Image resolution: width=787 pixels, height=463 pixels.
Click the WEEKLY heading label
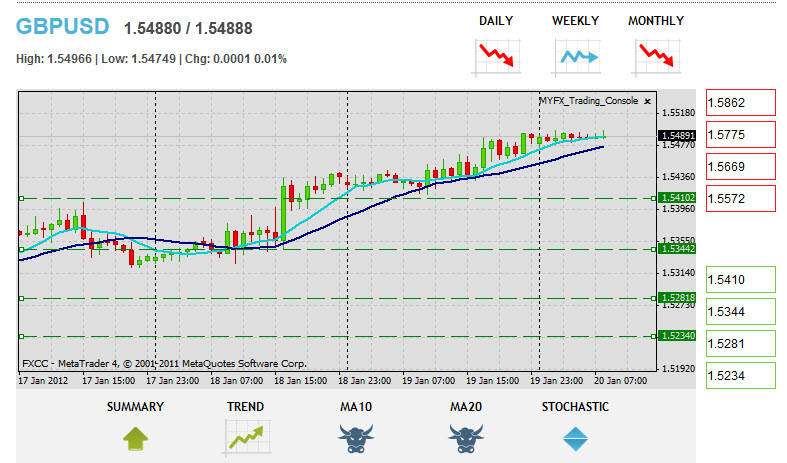[576, 21]
